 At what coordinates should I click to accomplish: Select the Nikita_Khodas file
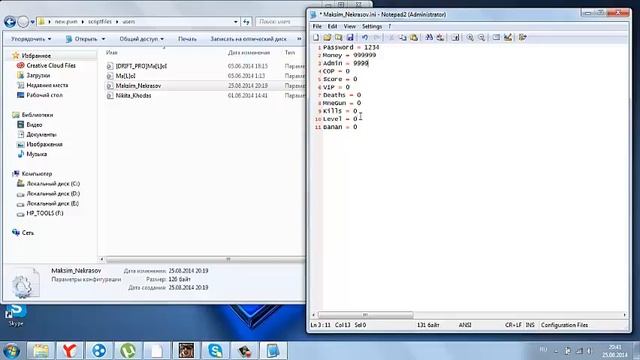(133, 96)
